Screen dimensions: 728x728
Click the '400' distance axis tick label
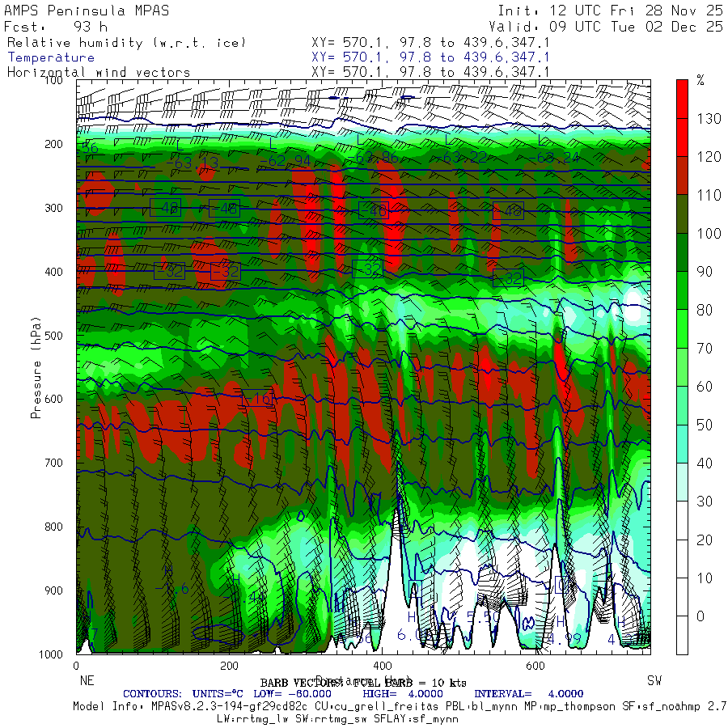[x=382, y=666]
